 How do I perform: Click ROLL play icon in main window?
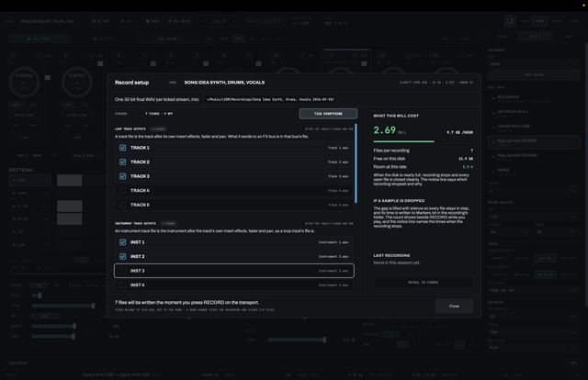pyautogui.click(x=127, y=21)
